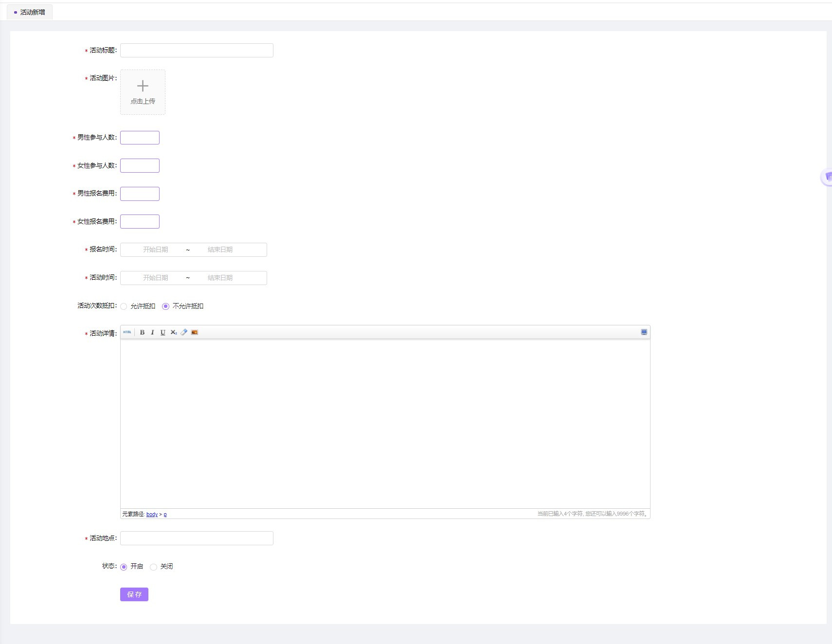
Task: Focus the 男性参与人数 input field
Action: (140, 138)
